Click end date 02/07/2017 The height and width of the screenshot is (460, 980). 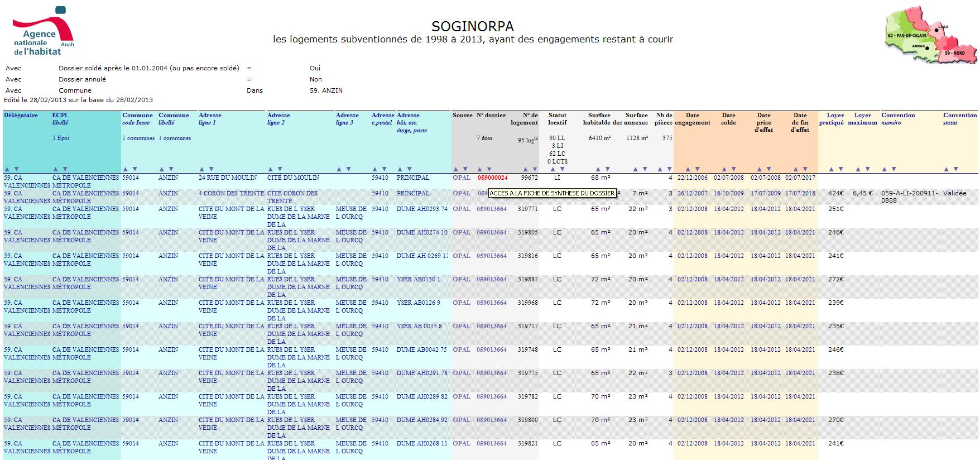tap(800, 178)
